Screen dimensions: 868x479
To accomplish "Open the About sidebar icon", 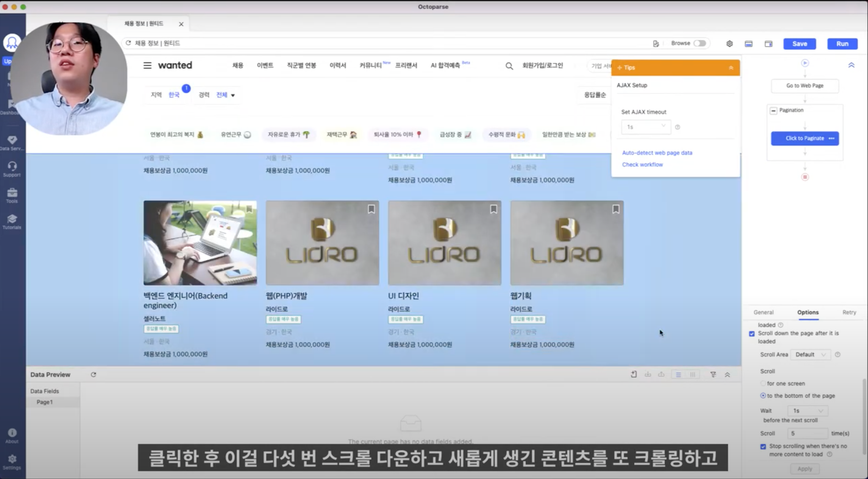I will click(12, 436).
